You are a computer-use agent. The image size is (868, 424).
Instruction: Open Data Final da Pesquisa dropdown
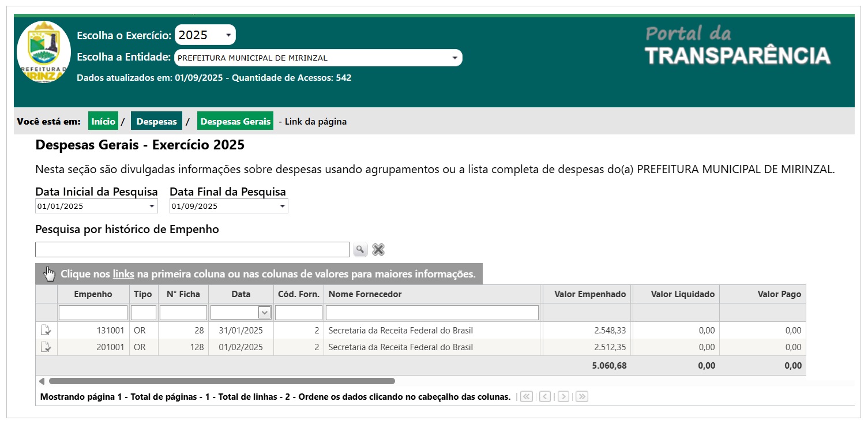click(228, 207)
